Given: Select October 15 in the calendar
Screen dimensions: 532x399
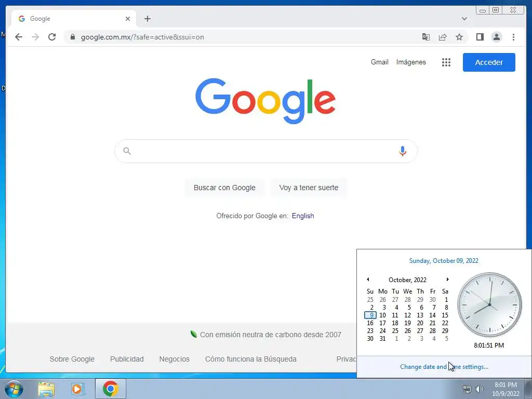Looking at the screenshot, I should pyautogui.click(x=445, y=315).
